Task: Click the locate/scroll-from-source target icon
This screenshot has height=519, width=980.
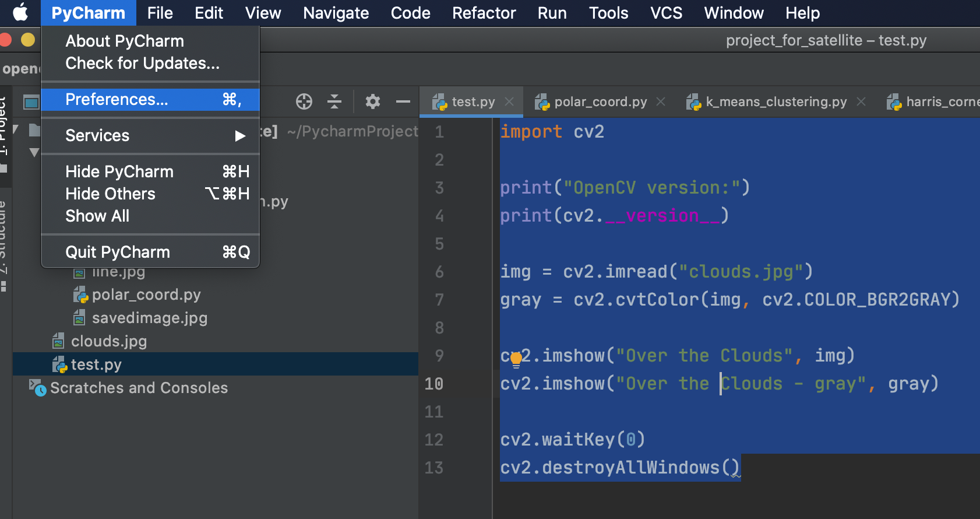Action: pos(304,101)
